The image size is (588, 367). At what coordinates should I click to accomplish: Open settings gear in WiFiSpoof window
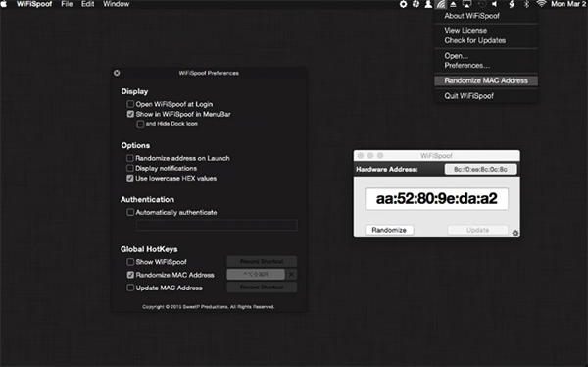coord(515,233)
